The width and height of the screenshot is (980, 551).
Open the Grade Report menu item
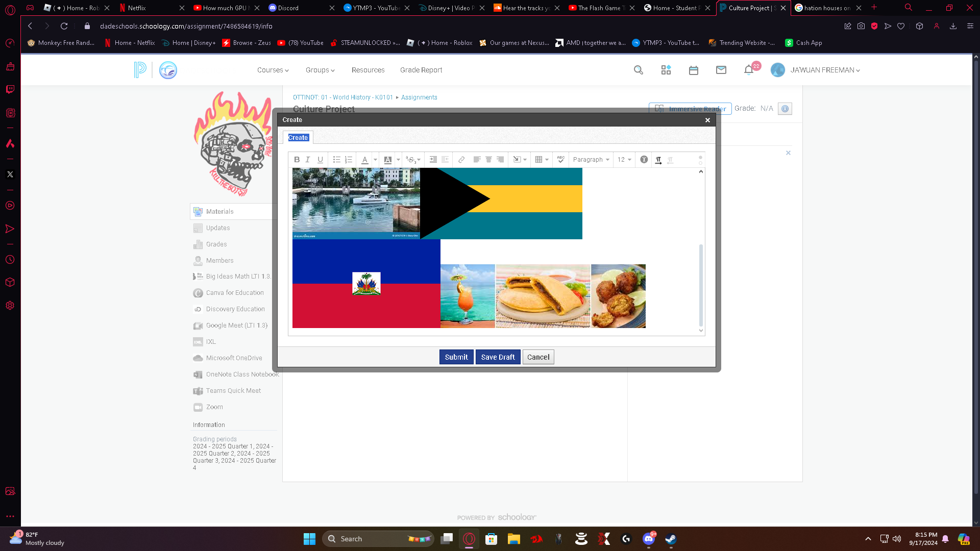pos(421,70)
